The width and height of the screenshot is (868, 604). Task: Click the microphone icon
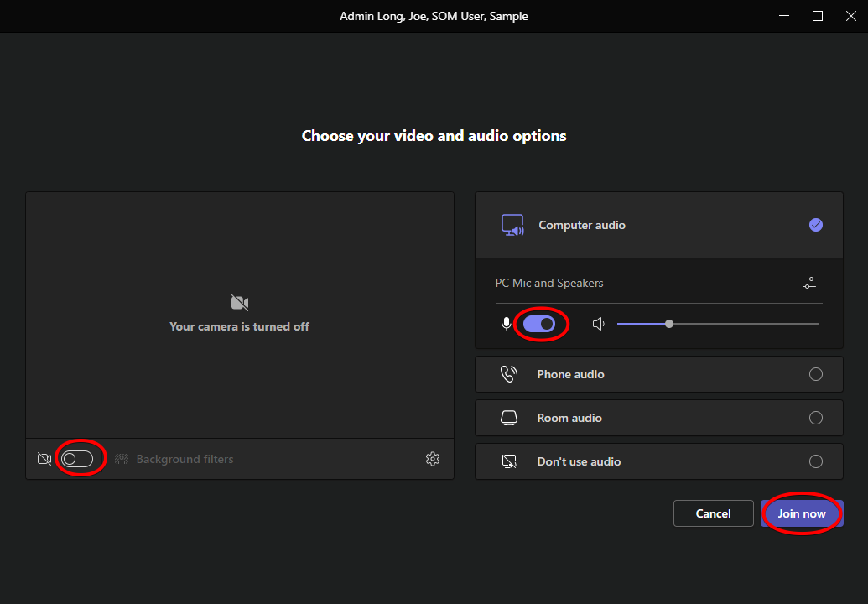click(x=507, y=324)
